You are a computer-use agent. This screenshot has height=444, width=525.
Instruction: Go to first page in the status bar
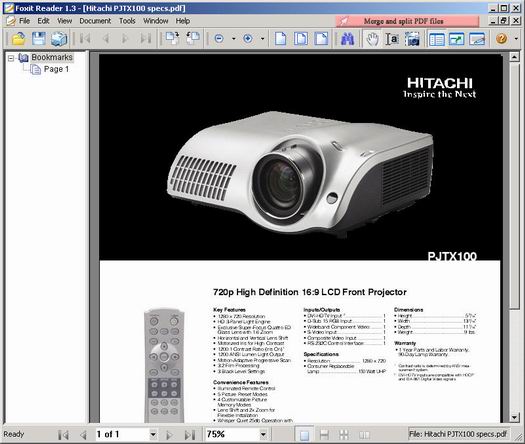click(63, 435)
